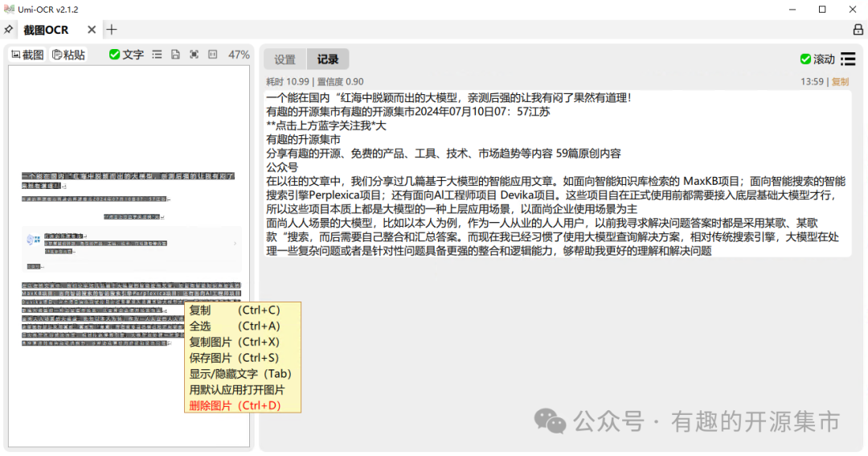
Task: Toggle the 文字 text overlay checkbox
Action: coord(126,55)
